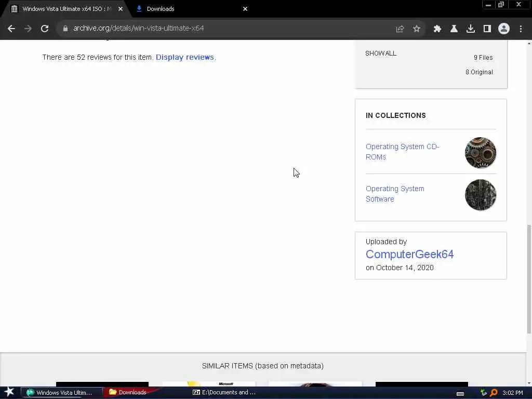Open Windows Vista Ultim taskbar window
This screenshot has width=532, height=399.
coord(62,393)
